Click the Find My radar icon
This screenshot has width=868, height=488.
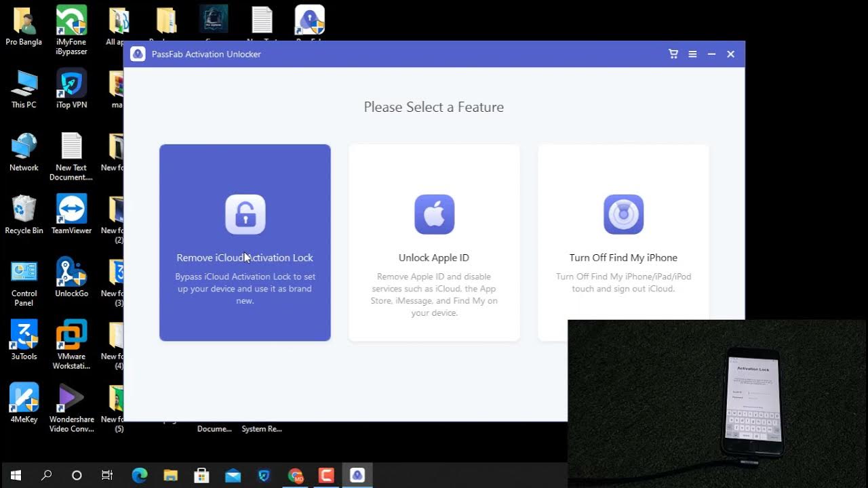[x=623, y=214]
